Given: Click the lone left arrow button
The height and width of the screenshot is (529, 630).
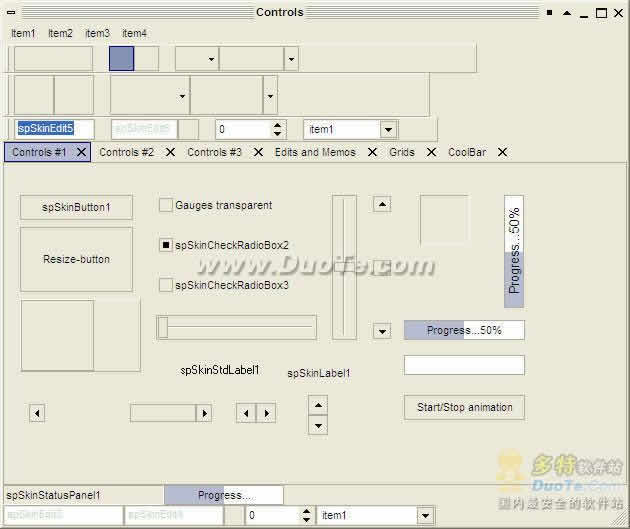Looking at the screenshot, I should [x=37, y=412].
